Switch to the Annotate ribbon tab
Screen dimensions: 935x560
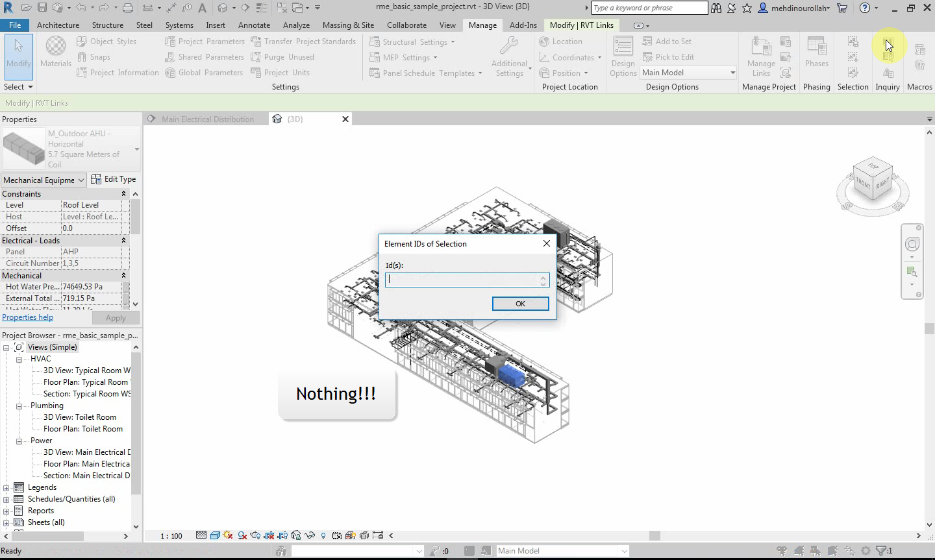coord(254,25)
